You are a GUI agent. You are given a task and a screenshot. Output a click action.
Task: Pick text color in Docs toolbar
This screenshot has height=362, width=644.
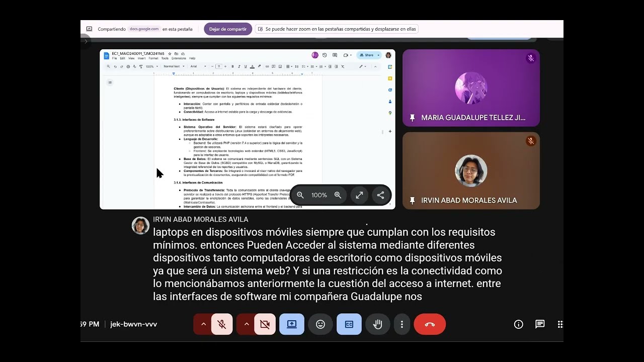coord(252,66)
